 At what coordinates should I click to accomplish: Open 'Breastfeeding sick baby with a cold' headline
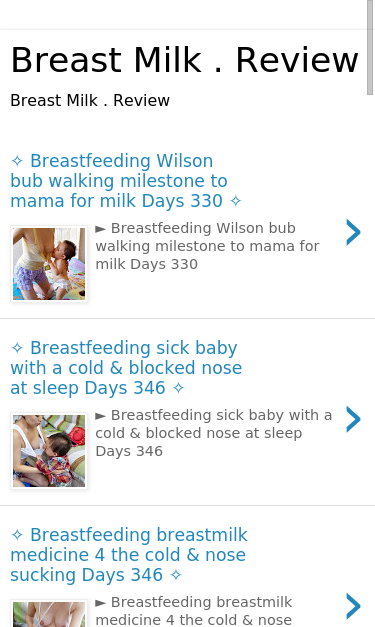click(x=126, y=368)
